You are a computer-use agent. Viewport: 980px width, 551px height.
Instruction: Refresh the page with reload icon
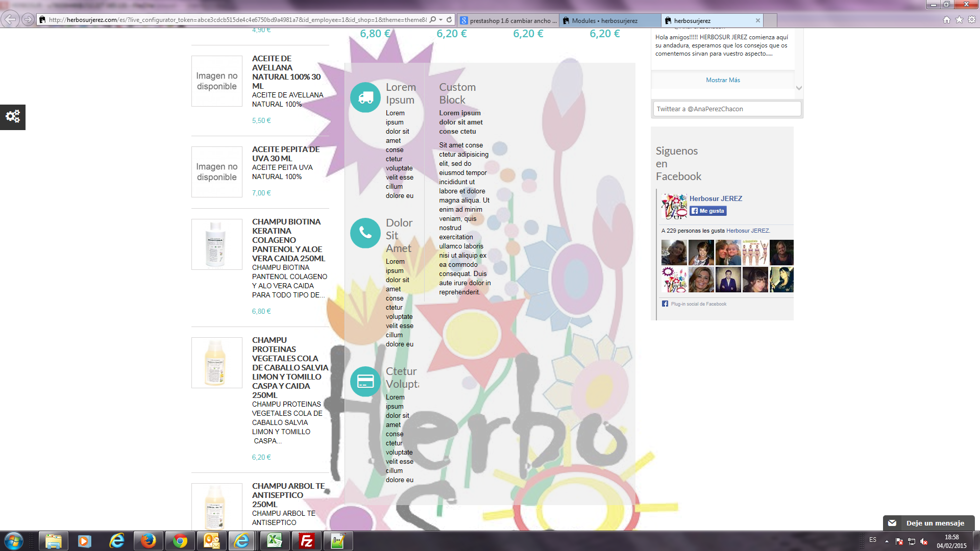click(449, 19)
